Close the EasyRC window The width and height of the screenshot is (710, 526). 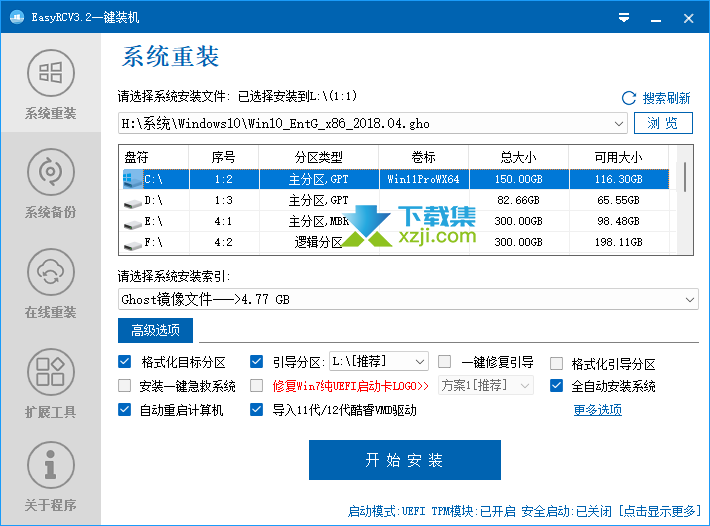point(688,19)
